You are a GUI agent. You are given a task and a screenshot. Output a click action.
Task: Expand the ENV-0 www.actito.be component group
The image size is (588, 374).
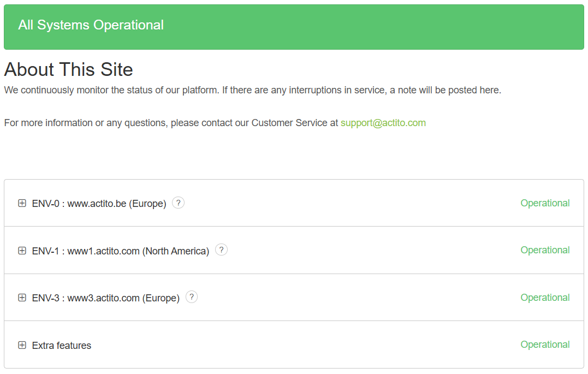pyautogui.click(x=22, y=203)
